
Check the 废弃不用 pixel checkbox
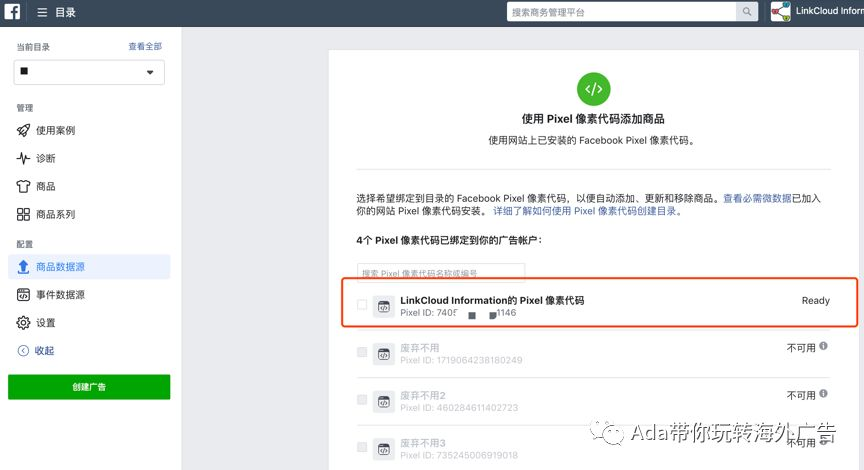(x=362, y=352)
